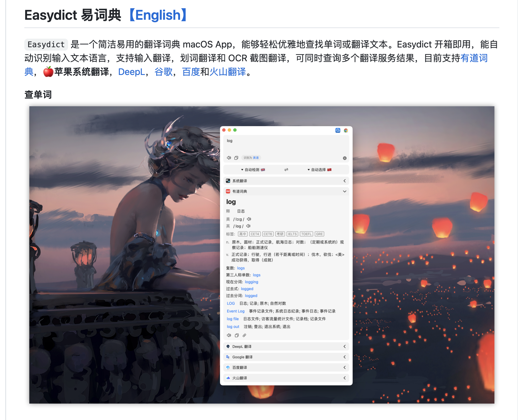The image size is (518, 420).
Task: Click the query text field containing log
Action: [x=286, y=144]
